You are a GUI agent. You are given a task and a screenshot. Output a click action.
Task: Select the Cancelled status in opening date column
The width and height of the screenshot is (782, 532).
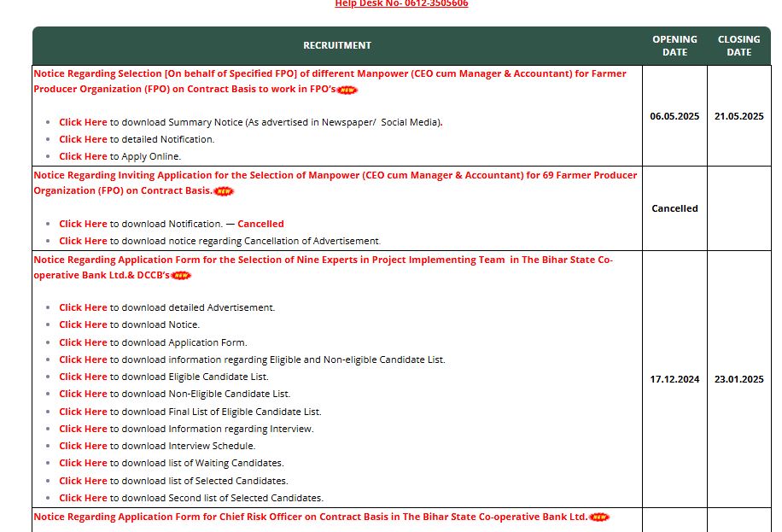coord(674,208)
